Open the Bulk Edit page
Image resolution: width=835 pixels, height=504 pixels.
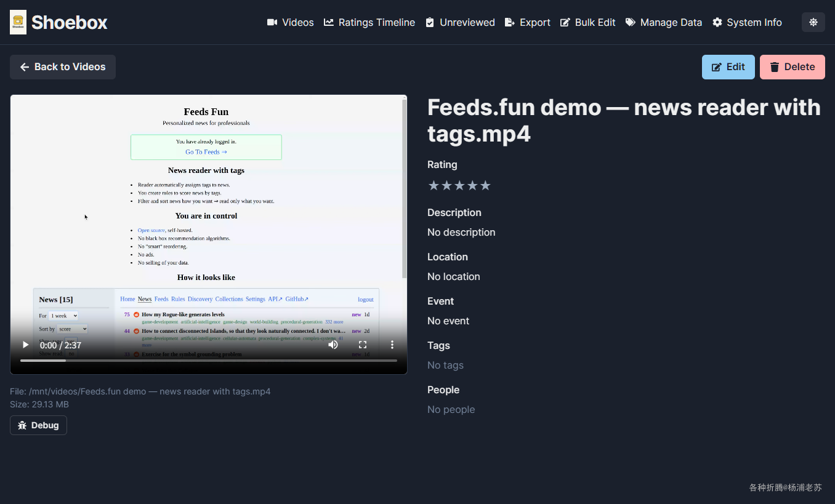588,22
